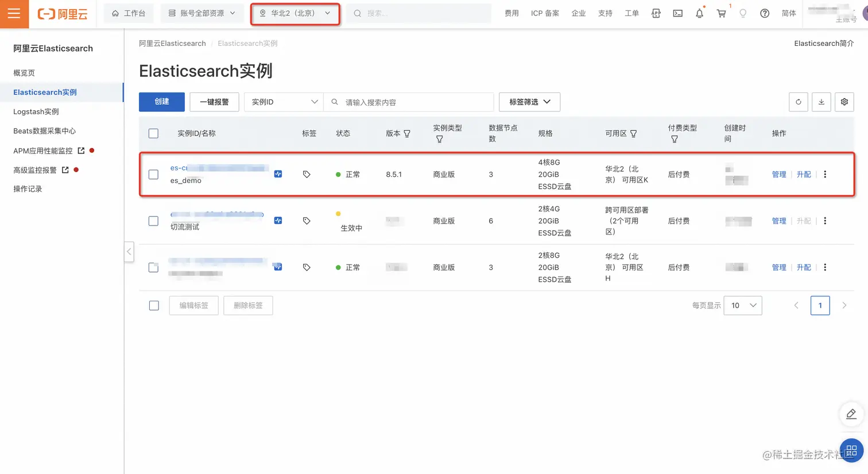Image resolution: width=868 pixels, height=474 pixels.
Task: Open the 账号全部资源 dropdown
Action: click(202, 13)
